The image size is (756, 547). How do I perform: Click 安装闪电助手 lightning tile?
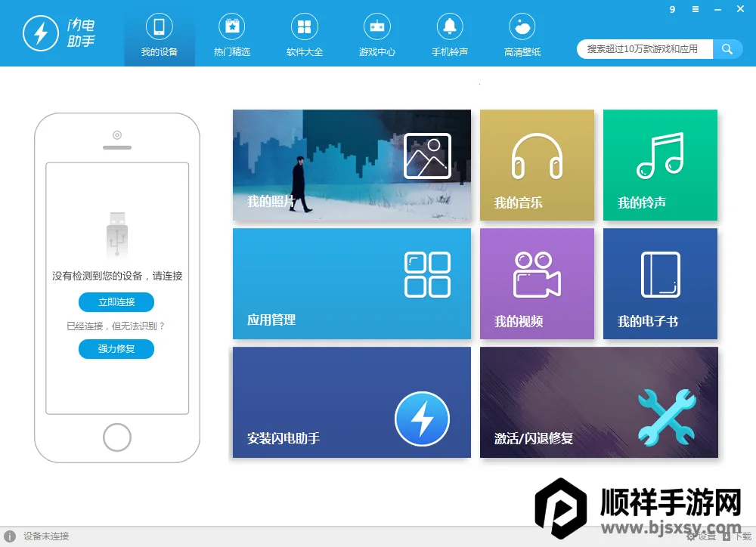[x=352, y=402]
